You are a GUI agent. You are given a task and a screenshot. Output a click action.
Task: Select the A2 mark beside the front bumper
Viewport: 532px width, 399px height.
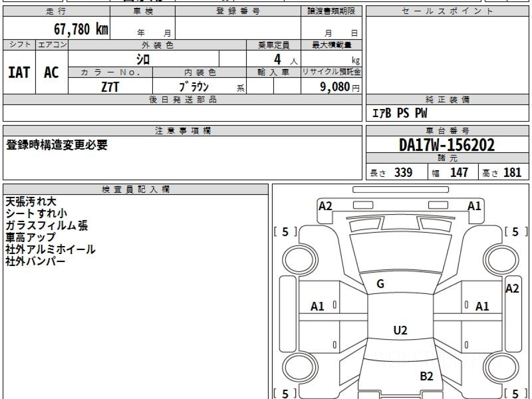pos(325,206)
